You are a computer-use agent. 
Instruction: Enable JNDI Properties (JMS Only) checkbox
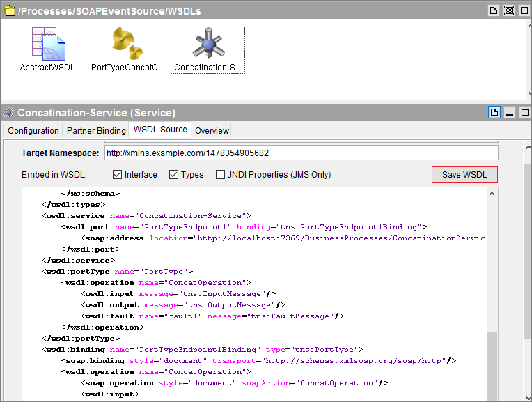pos(220,174)
